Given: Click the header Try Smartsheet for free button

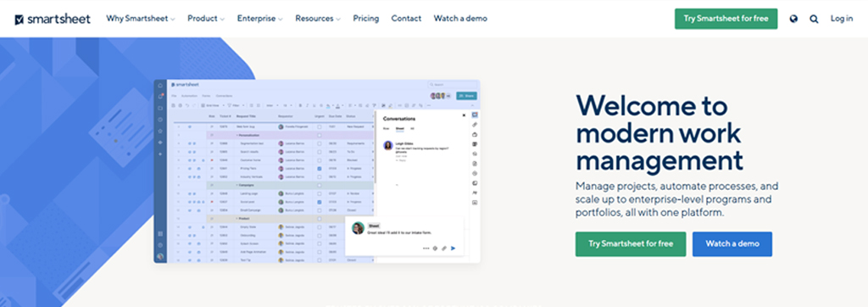Looking at the screenshot, I should click(726, 19).
